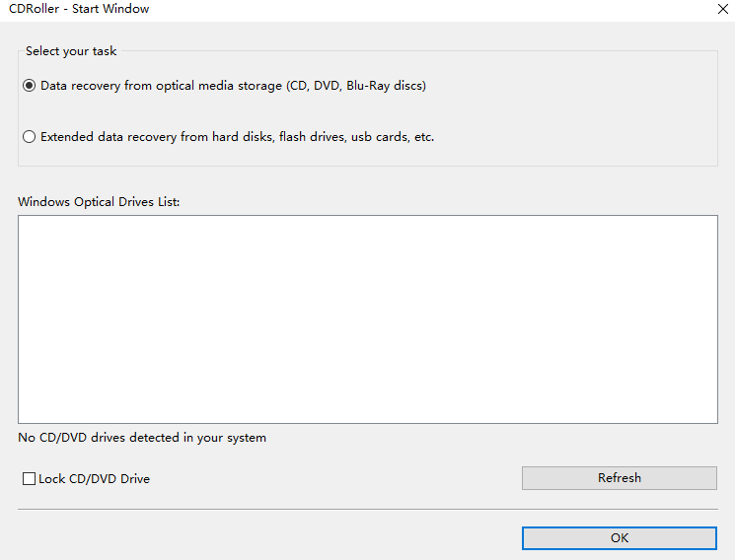The height and width of the screenshot is (560, 735).
Task: Click the "No CD/DVD drives detected" status text
Action: pyautogui.click(x=142, y=438)
